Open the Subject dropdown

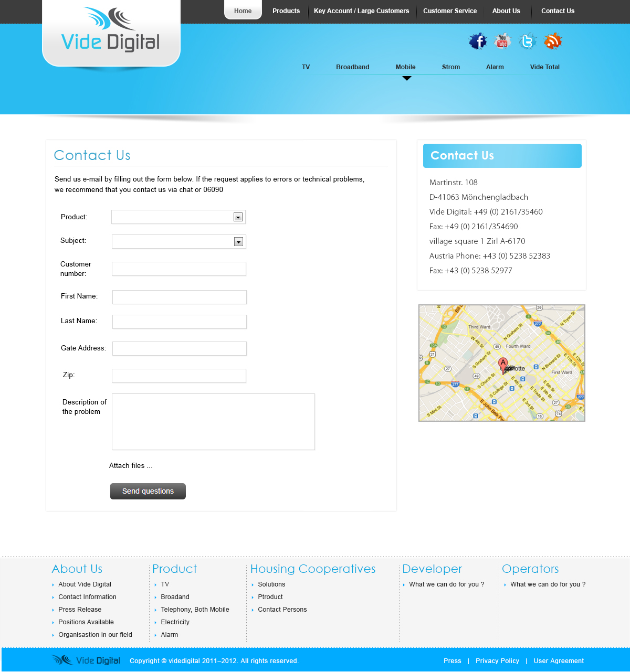[179, 241]
